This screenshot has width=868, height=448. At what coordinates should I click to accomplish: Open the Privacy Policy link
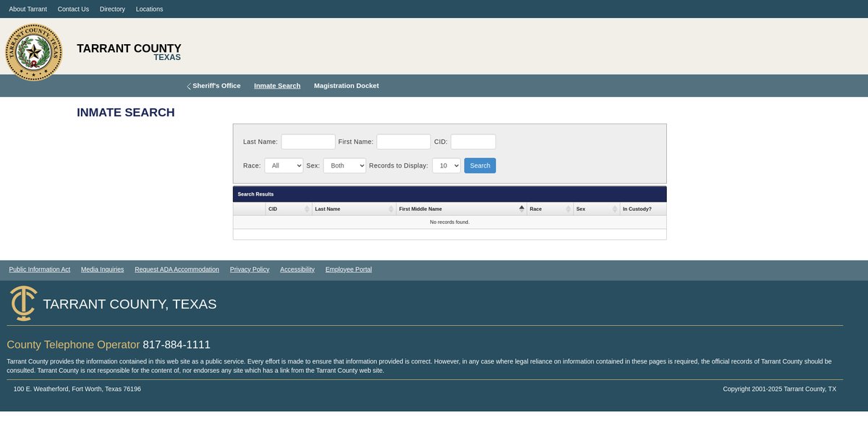(250, 270)
